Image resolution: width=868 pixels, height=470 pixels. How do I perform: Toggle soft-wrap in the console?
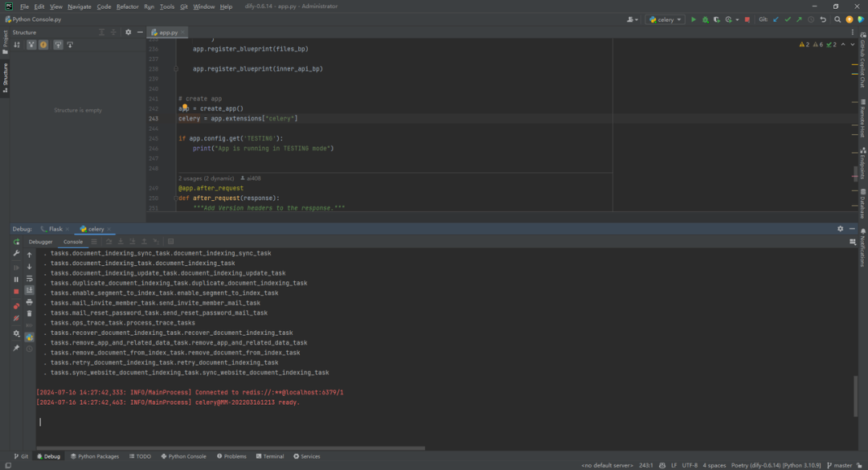30,279
